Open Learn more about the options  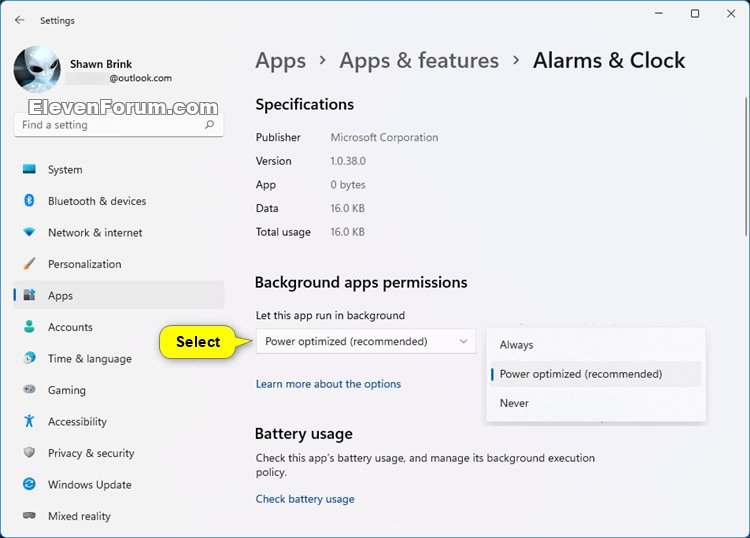(x=328, y=384)
